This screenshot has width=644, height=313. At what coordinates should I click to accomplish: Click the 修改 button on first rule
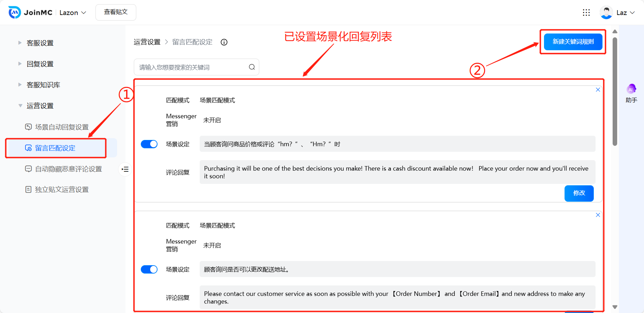click(x=579, y=193)
